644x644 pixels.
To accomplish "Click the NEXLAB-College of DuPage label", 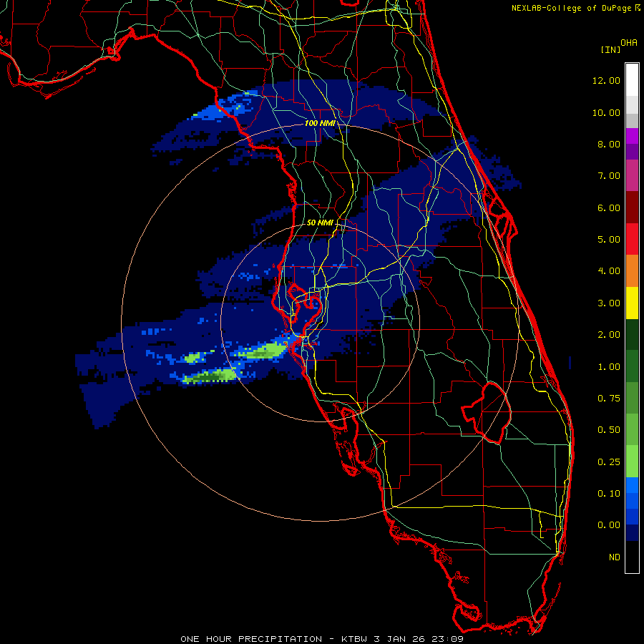I will 571,8.
